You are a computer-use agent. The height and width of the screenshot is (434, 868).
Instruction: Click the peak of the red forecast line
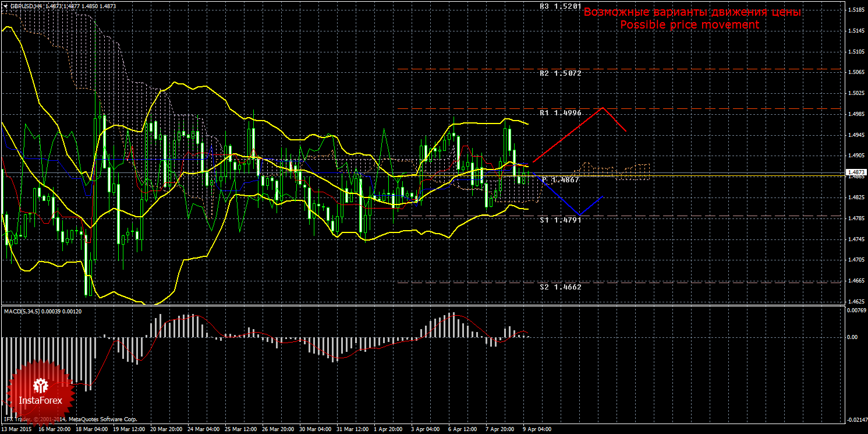(x=603, y=107)
